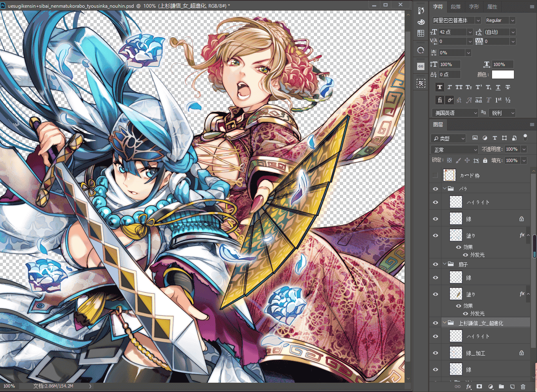The width and height of the screenshot is (537, 392).
Task: Show the hidden カード枠 layer
Action: click(x=435, y=175)
